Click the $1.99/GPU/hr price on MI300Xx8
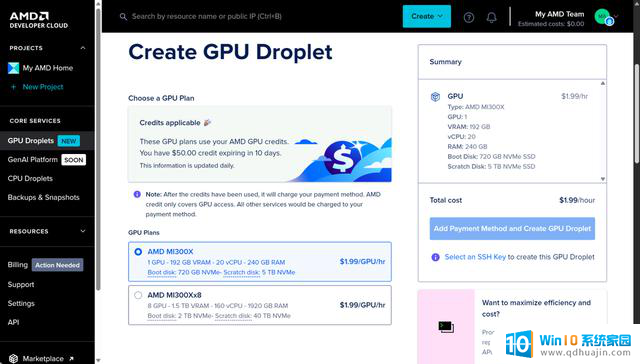 pyautogui.click(x=362, y=305)
